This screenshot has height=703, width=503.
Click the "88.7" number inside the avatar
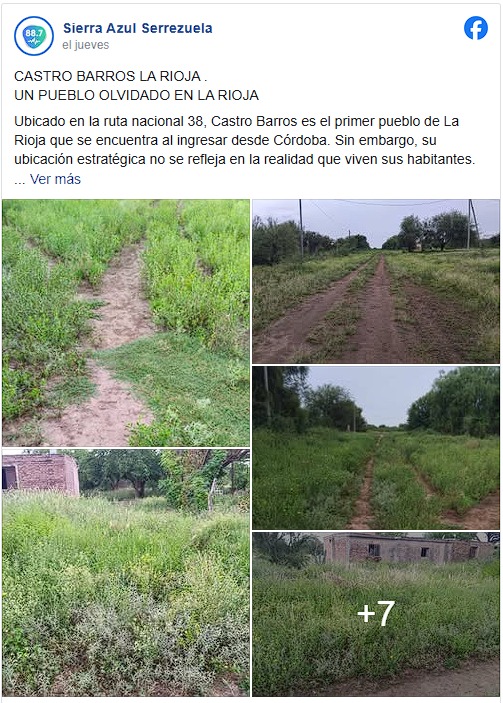[x=34, y=33]
